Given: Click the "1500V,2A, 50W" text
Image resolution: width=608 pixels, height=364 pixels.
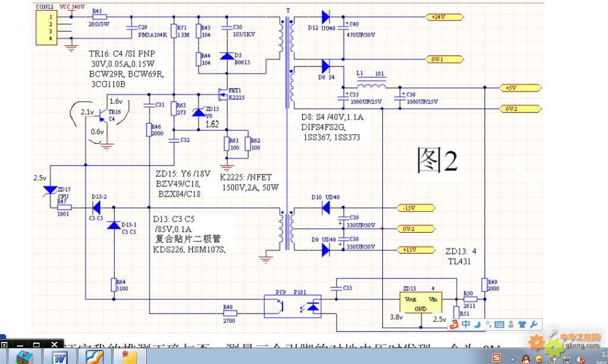Looking at the screenshot, I should point(251,188).
